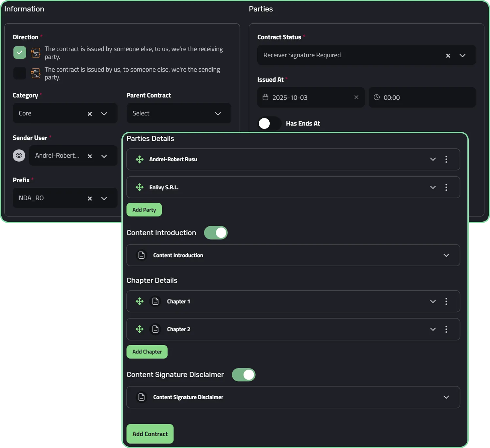
Task: Click drag handle icon for Enlivy S.R.L. party
Action: [140, 187]
